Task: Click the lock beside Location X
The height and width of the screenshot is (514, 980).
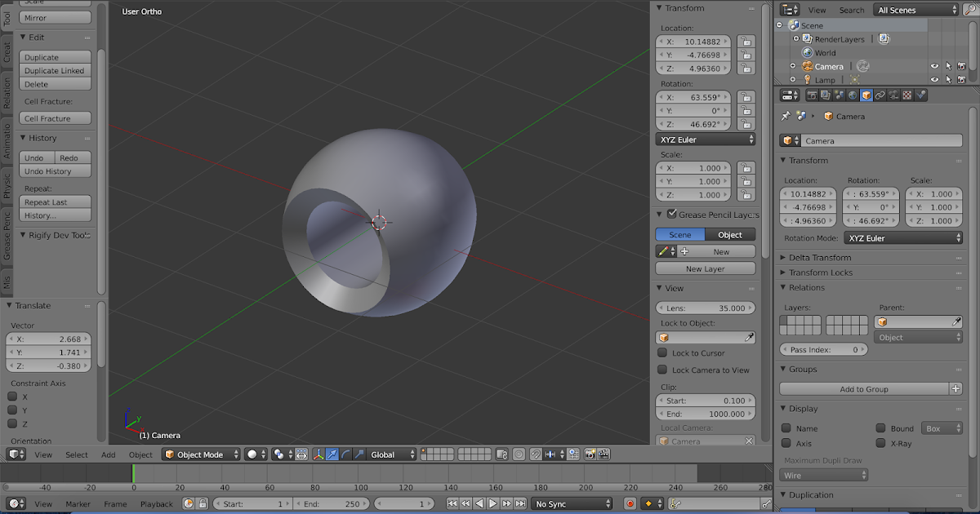Action: [x=746, y=41]
